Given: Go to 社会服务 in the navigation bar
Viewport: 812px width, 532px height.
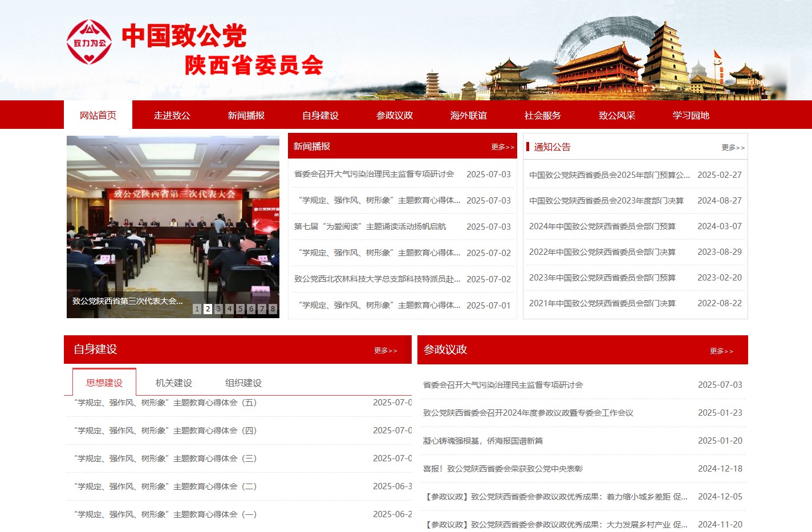Looking at the screenshot, I should pyautogui.click(x=543, y=115).
